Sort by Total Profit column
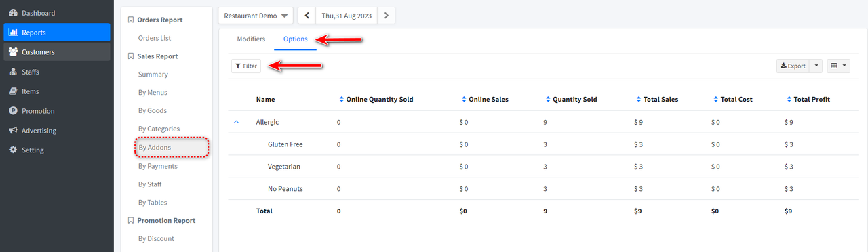This screenshot has height=252, width=868. click(x=808, y=100)
